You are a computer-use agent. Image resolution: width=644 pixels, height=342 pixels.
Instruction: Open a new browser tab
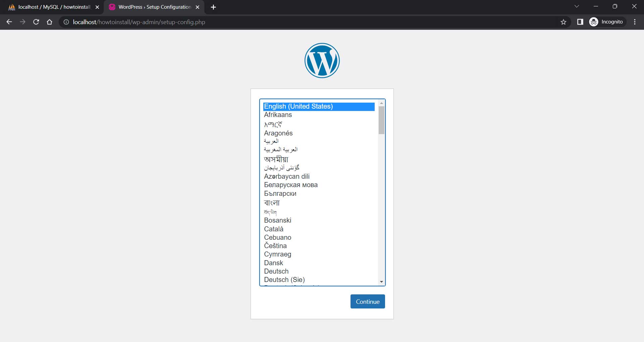click(x=213, y=7)
